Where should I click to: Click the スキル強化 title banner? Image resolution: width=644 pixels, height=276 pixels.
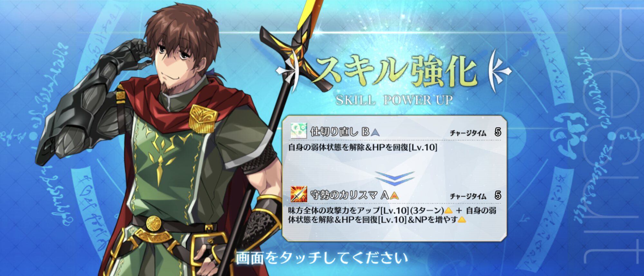[x=394, y=71]
